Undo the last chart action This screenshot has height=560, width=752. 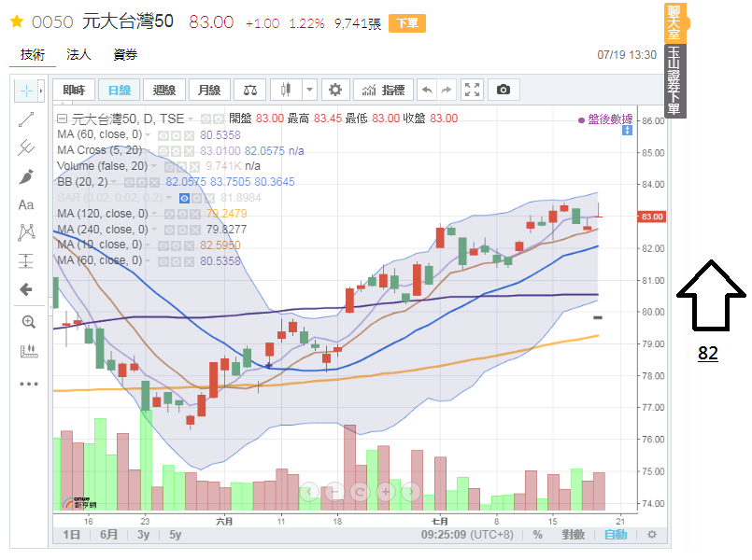427,90
